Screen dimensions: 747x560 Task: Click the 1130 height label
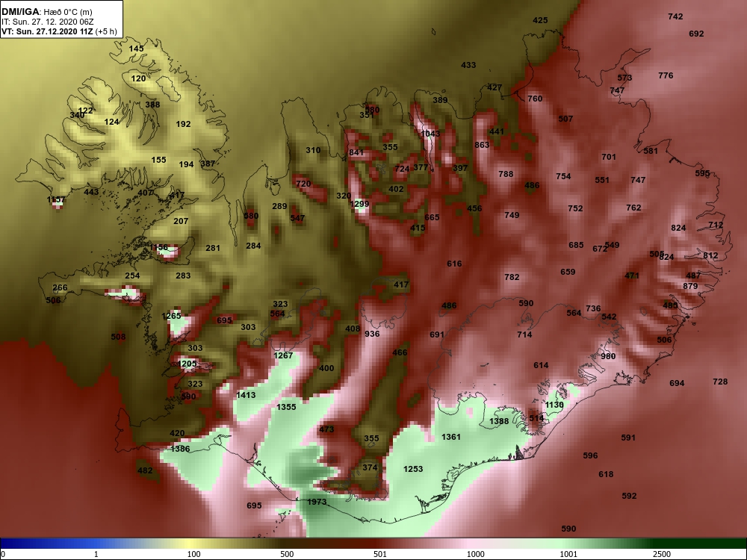tap(554, 405)
